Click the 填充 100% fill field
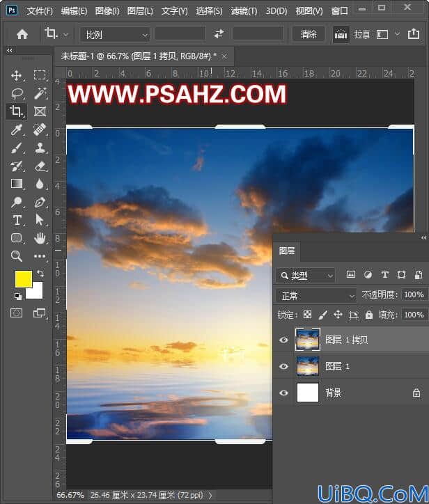 [x=414, y=315]
